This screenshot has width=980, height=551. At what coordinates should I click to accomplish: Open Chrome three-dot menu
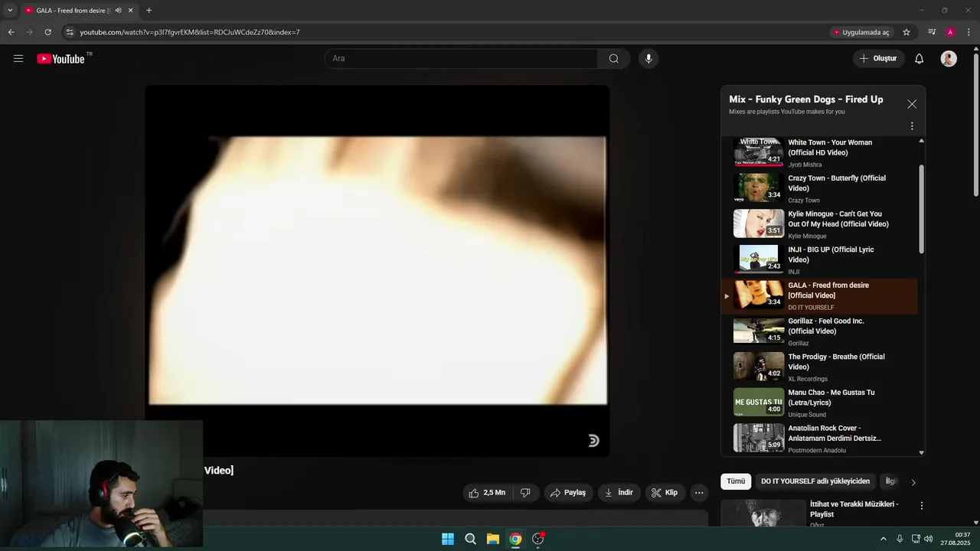(x=969, y=32)
